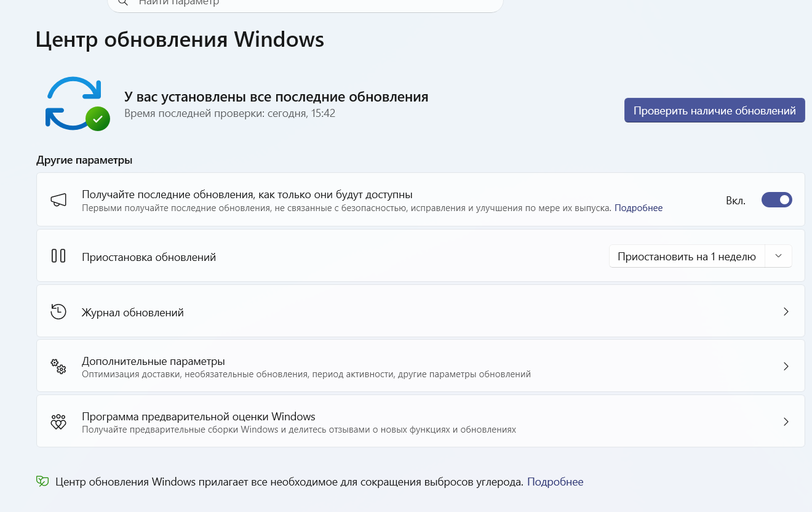Screen dimensions: 812x512
Task: Open the Подробнее link about carbon emissions
Action: [x=555, y=482]
